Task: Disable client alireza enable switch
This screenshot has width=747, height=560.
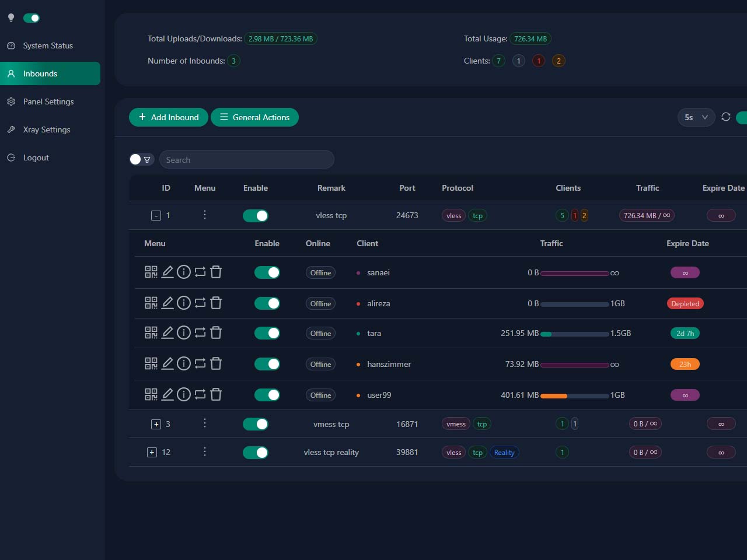Action: [267, 303]
